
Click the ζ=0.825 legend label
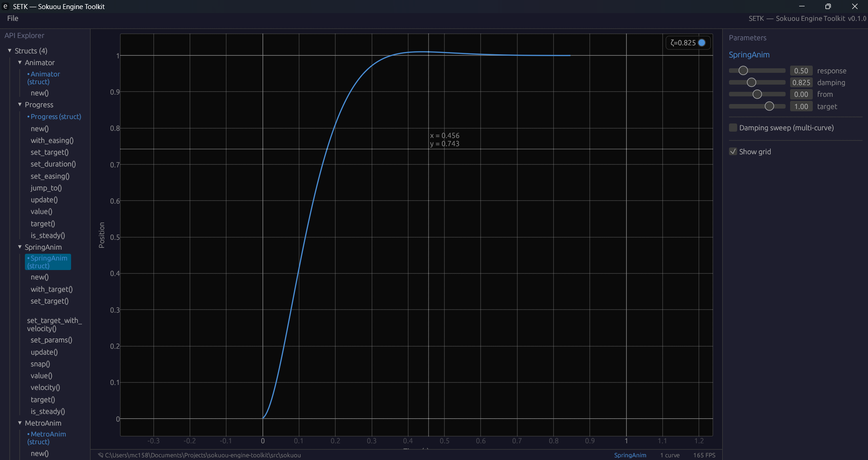(x=683, y=43)
